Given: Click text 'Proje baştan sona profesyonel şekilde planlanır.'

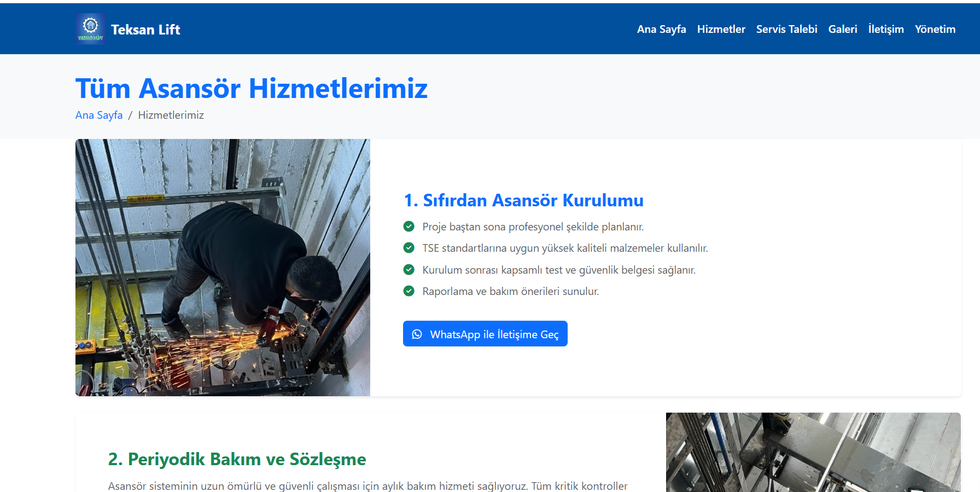Looking at the screenshot, I should coord(533,227).
